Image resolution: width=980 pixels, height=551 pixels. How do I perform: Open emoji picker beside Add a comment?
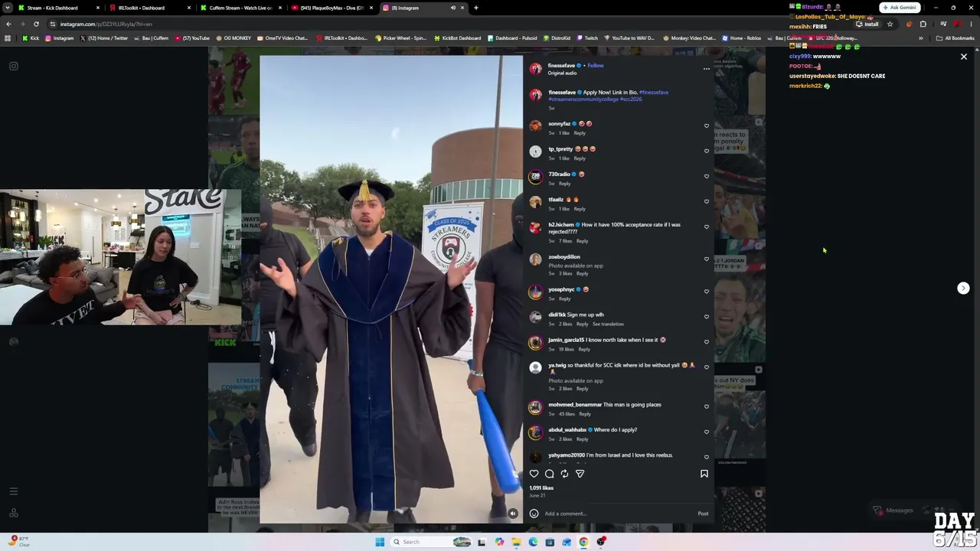pos(534,514)
